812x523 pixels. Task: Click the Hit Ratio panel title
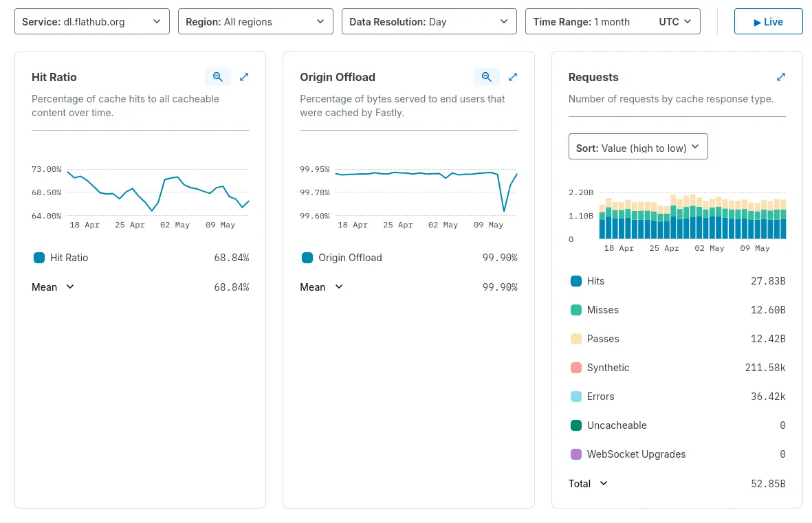pos(54,77)
